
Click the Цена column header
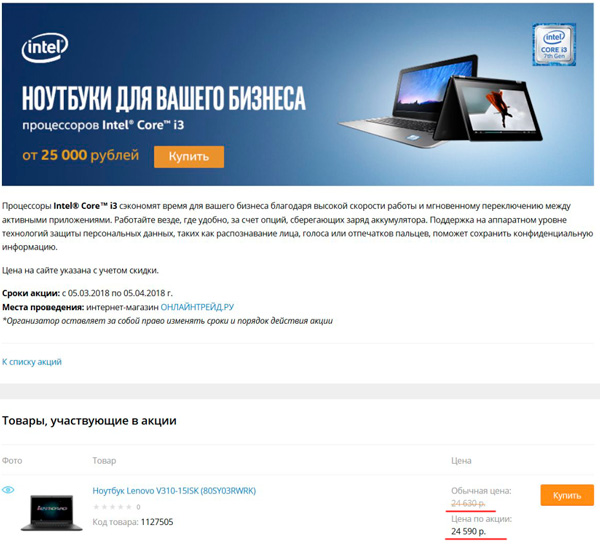tap(461, 461)
